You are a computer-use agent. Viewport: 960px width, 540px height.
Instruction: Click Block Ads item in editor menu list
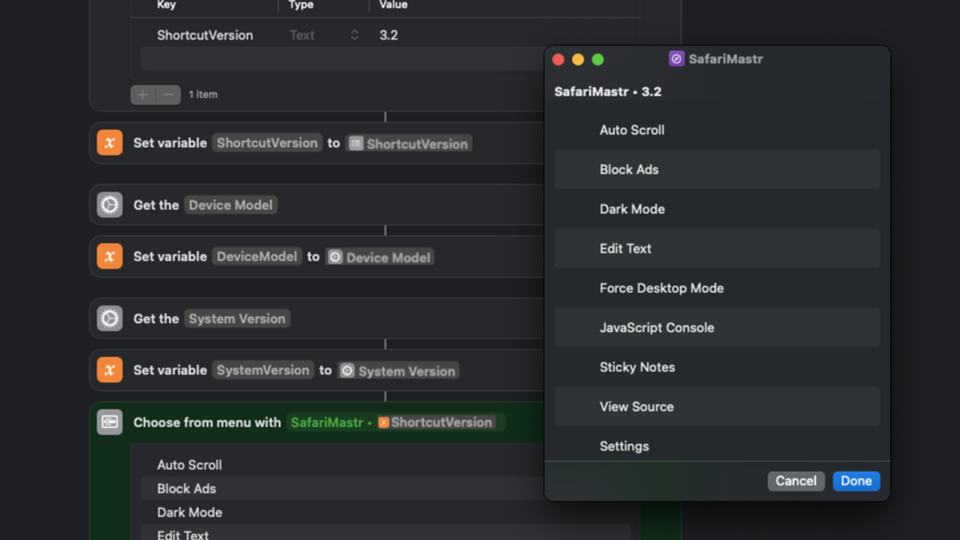point(186,489)
